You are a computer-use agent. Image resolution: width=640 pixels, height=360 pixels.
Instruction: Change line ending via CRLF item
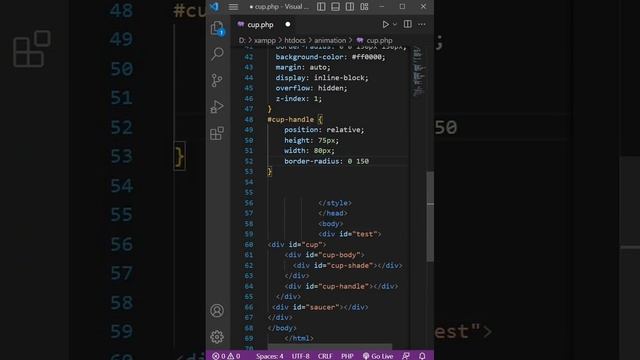325,356
